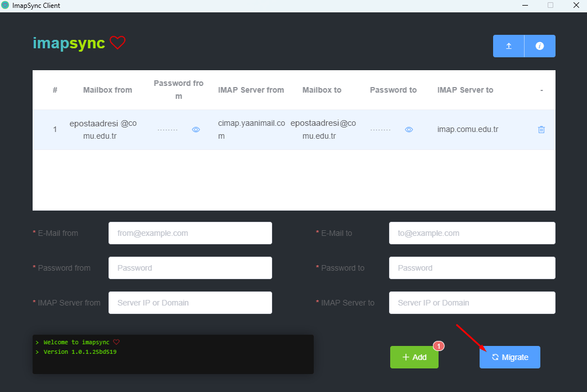The width and height of the screenshot is (587, 392).
Task: Focus the Password to input field
Action: [472, 268]
